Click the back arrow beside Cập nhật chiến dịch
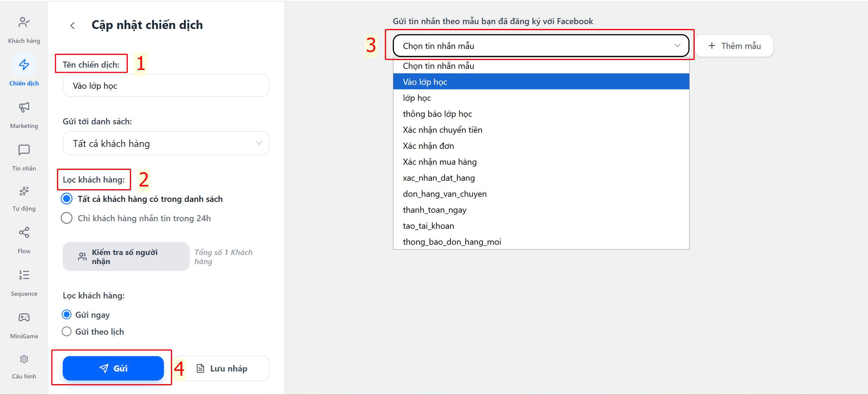The width and height of the screenshot is (868, 395). pyautogui.click(x=72, y=26)
